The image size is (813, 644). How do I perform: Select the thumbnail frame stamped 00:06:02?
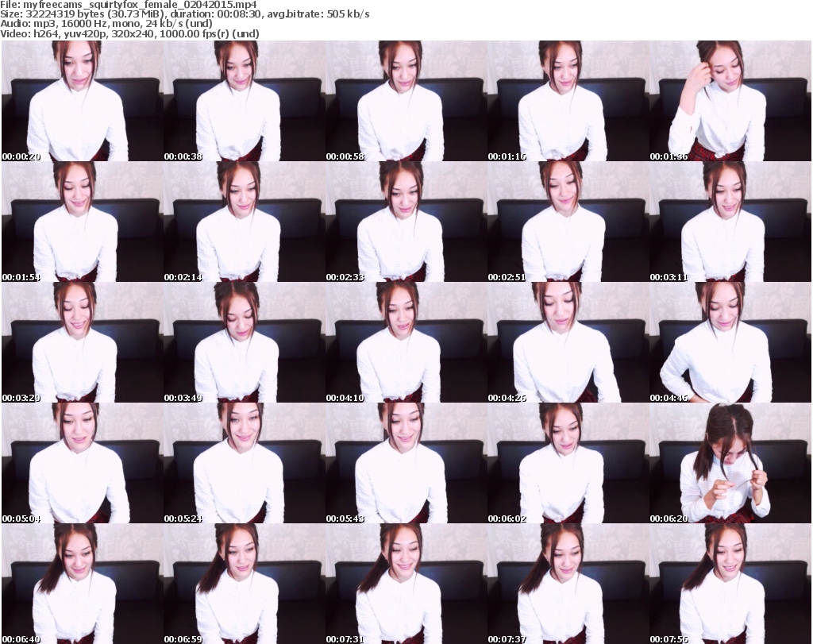click(568, 463)
